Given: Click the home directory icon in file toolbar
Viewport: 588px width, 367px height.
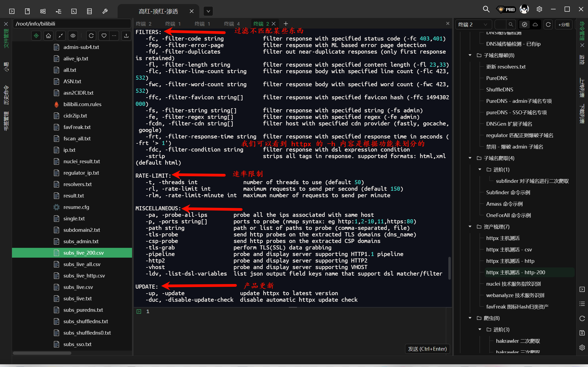Looking at the screenshot, I should pos(48,36).
